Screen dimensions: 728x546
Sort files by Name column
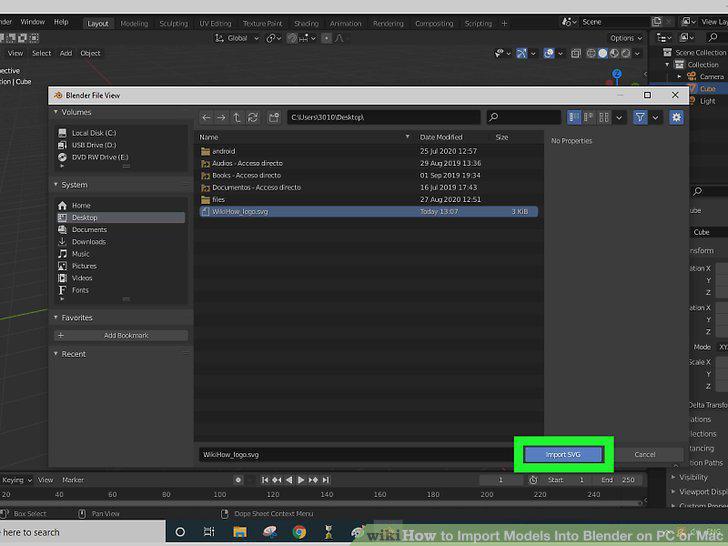coord(209,137)
